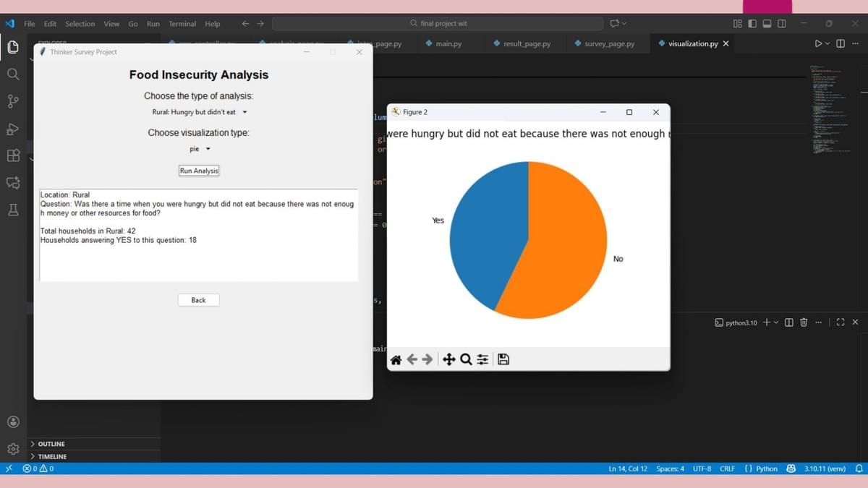Maximize the terminal panel size
This screenshot has height=488, width=868.
[x=841, y=322]
